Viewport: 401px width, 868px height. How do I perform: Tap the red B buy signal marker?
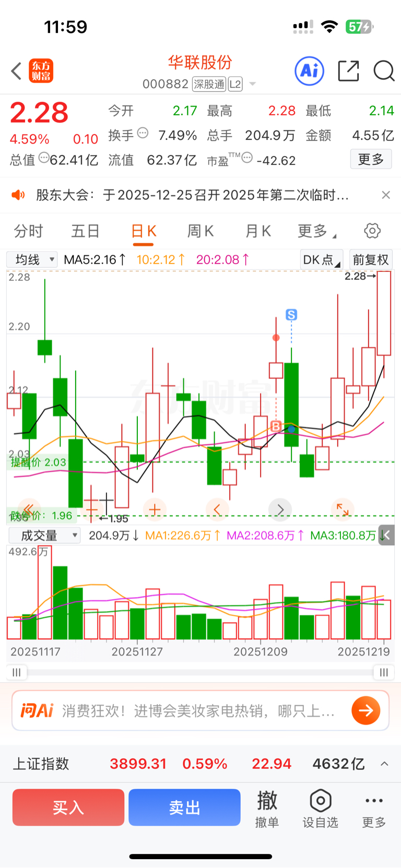276,426
